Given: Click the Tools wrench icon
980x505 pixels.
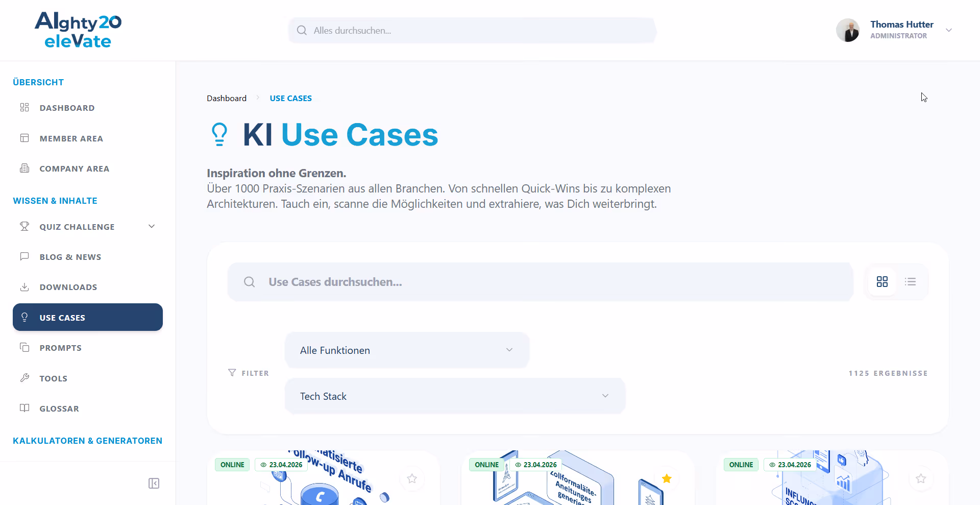Looking at the screenshot, I should tap(24, 378).
